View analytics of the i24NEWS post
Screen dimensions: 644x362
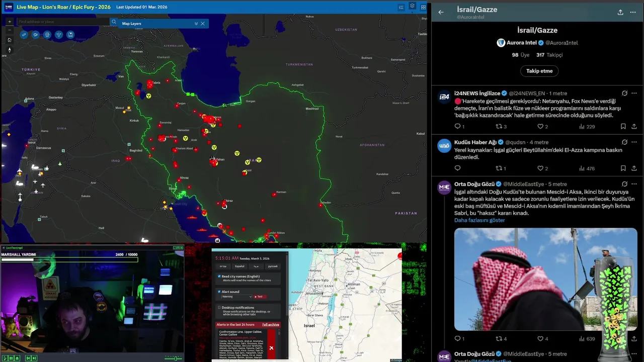[x=587, y=127]
